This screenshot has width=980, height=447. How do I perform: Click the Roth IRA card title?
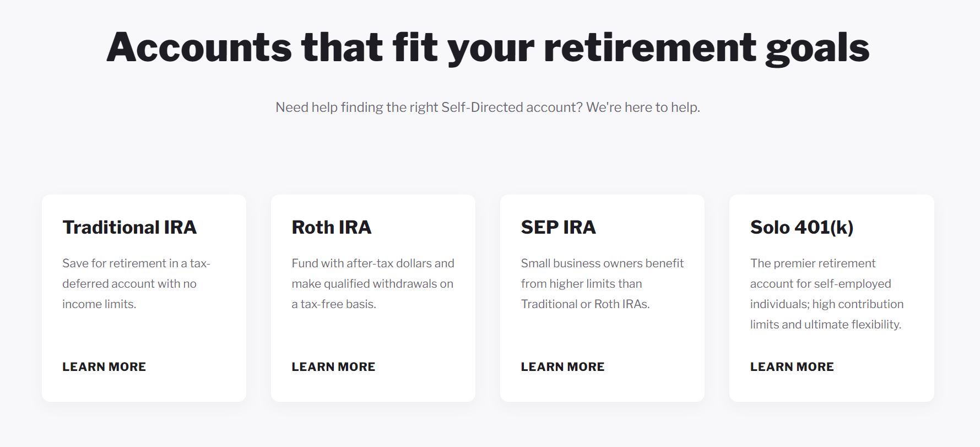tap(332, 227)
